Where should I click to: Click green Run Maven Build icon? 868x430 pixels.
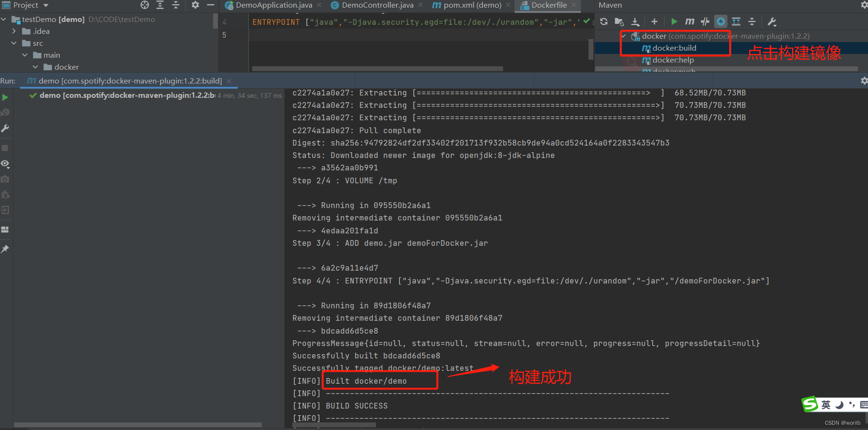[x=674, y=21]
